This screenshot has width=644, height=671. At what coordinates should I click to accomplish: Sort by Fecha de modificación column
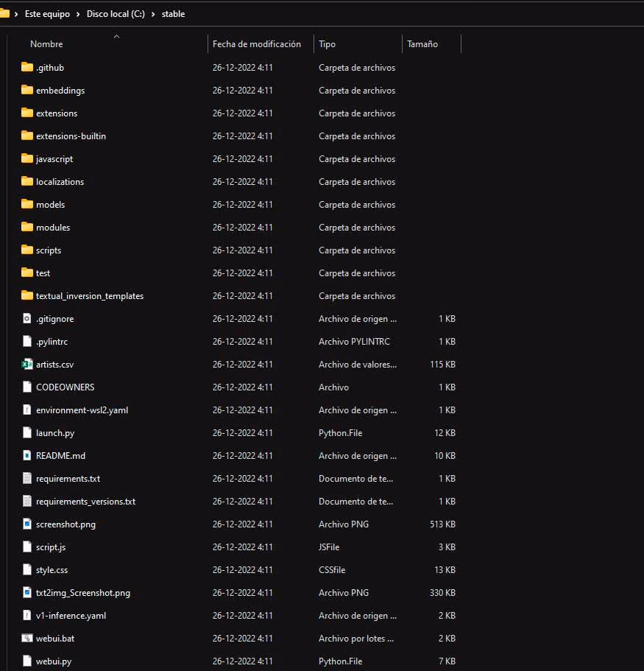point(257,44)
